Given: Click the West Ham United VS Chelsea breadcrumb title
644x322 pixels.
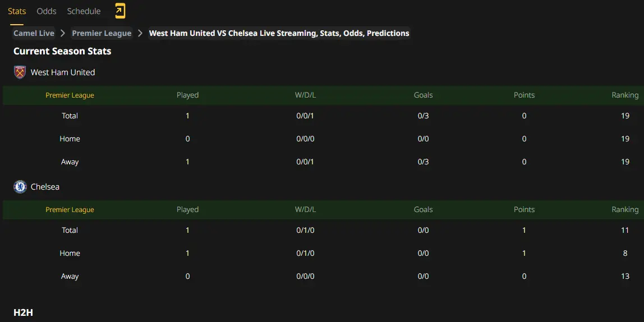Looking at the screenshot, I should [x=279, y=33].
